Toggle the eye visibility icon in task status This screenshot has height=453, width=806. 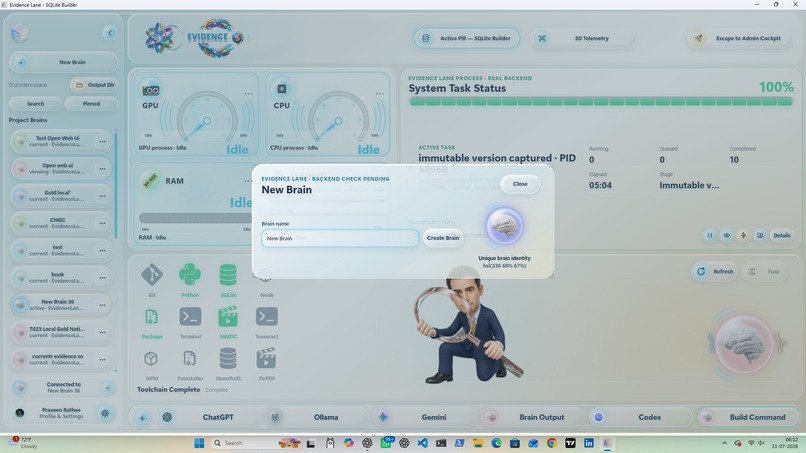pos(726,235)
